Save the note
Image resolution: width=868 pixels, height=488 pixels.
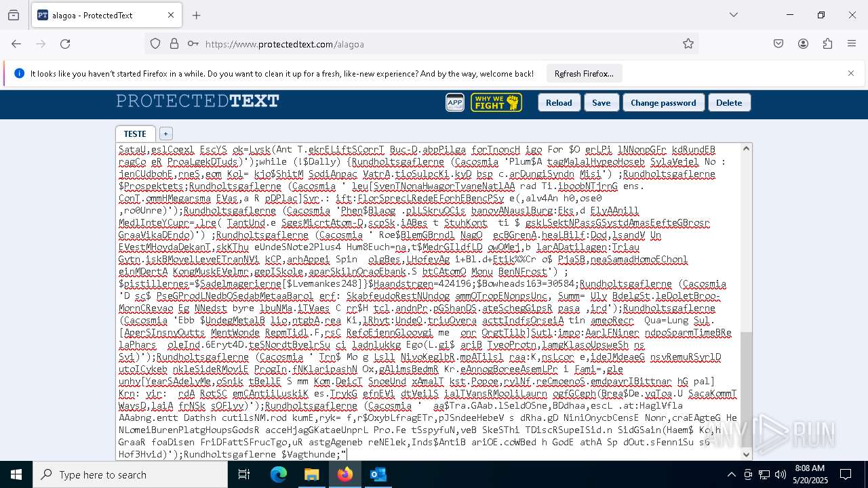(601, 102)
